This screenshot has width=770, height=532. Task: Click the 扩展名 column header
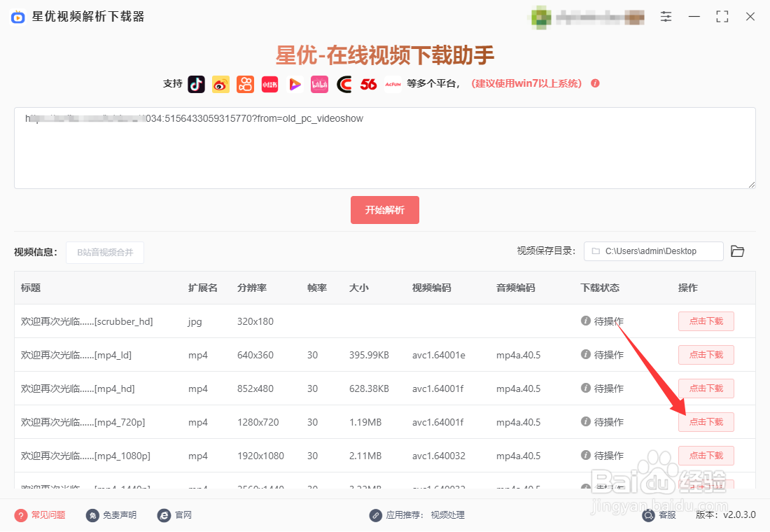(x=202, y=288)
